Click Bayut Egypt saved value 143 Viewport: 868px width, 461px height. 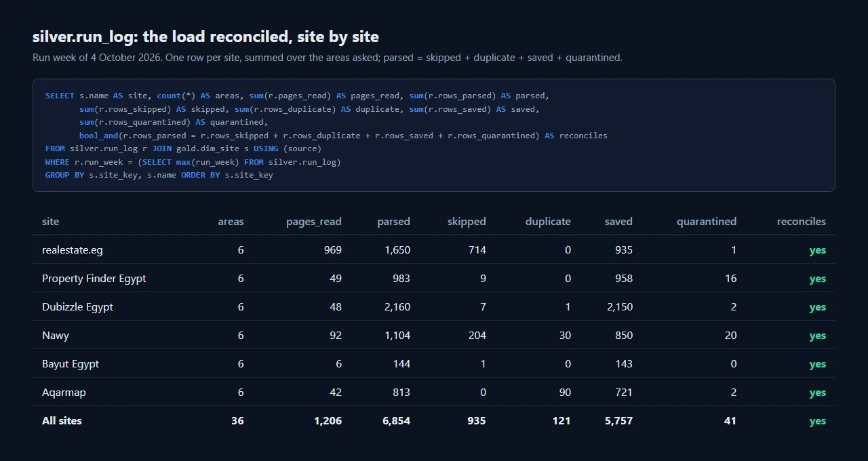click(x=623, y=364)
